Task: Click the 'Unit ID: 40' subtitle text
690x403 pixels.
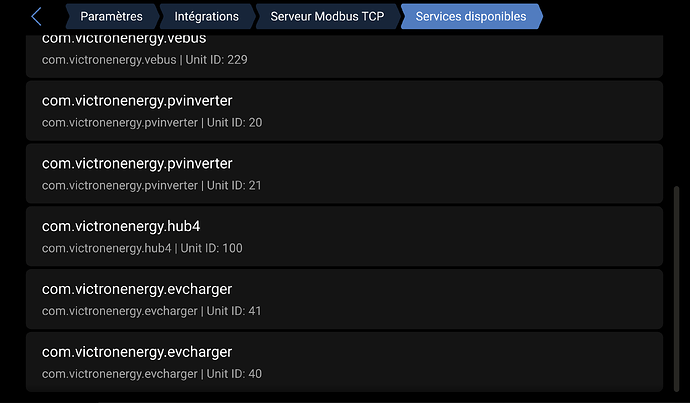Action: [x=234, y=374]
